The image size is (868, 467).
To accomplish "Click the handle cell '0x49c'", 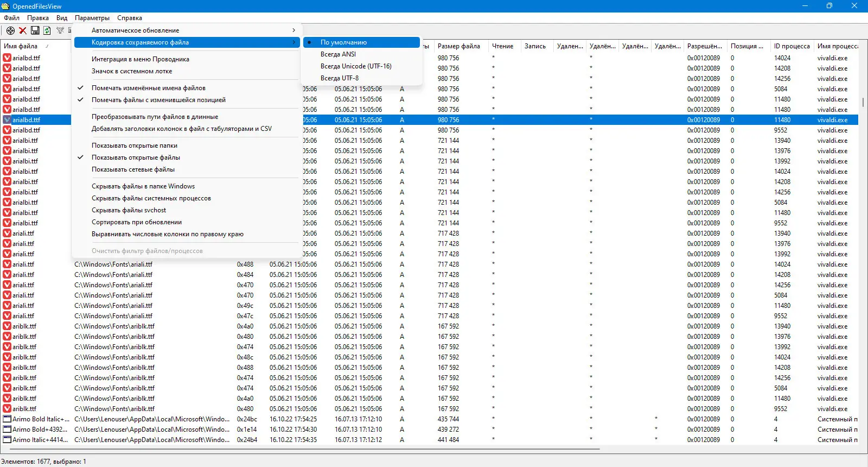I will click(x=245, y=306).
